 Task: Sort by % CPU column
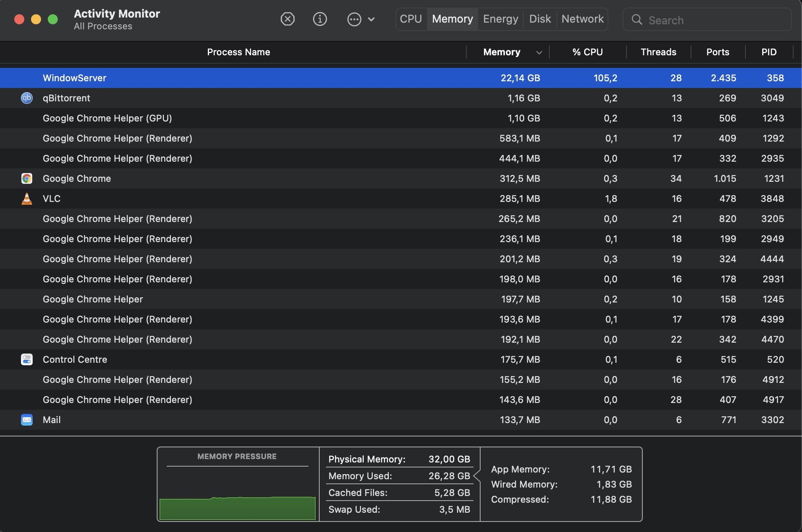point(587,52)
